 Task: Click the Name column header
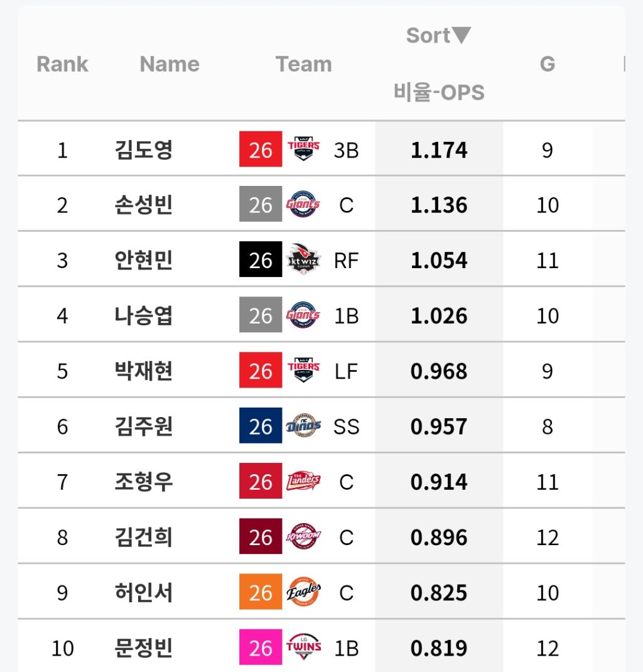pyautogui.click(x=170, y=64)
